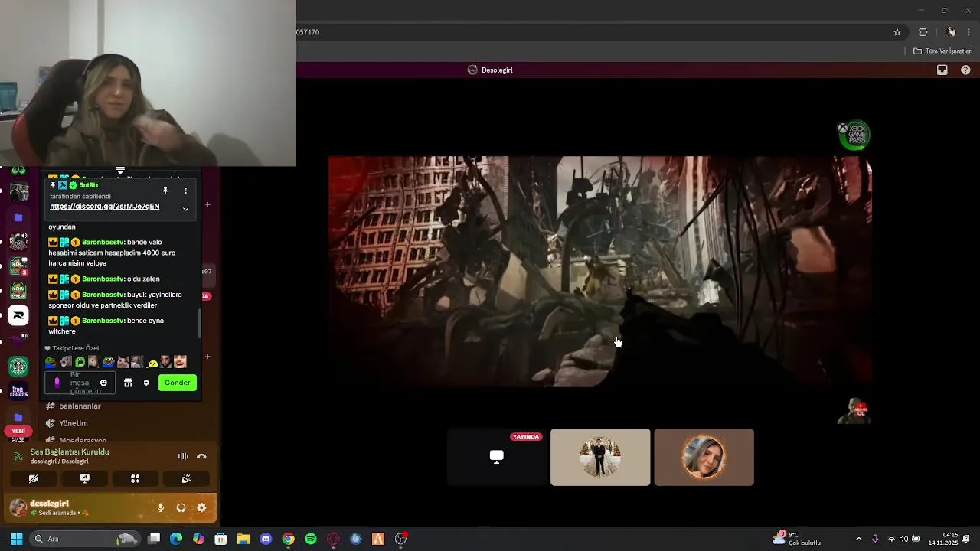This screenshot has height=551, width=980.
Task: Click the BotRix username in pinned message
Action: [x=89, y=185]
